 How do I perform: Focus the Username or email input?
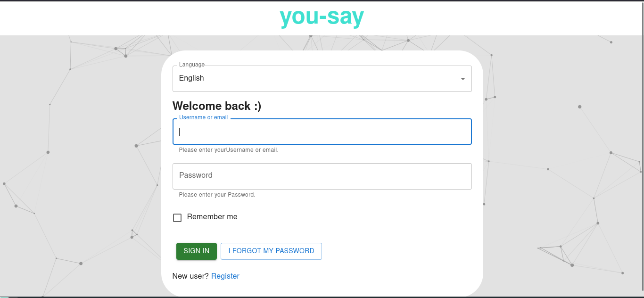pyautogui.click(x=322, y=132)
